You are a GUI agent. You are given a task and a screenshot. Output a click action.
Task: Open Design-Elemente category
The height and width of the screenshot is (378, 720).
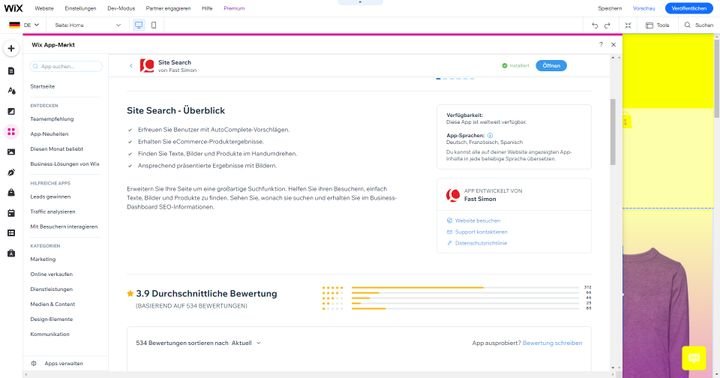[51, 319]
